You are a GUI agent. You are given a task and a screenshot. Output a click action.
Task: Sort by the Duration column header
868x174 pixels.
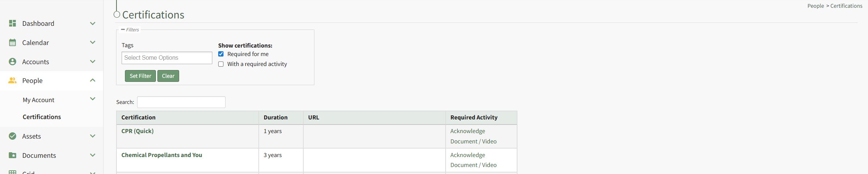pyautogui.click(x=275, y=117)
